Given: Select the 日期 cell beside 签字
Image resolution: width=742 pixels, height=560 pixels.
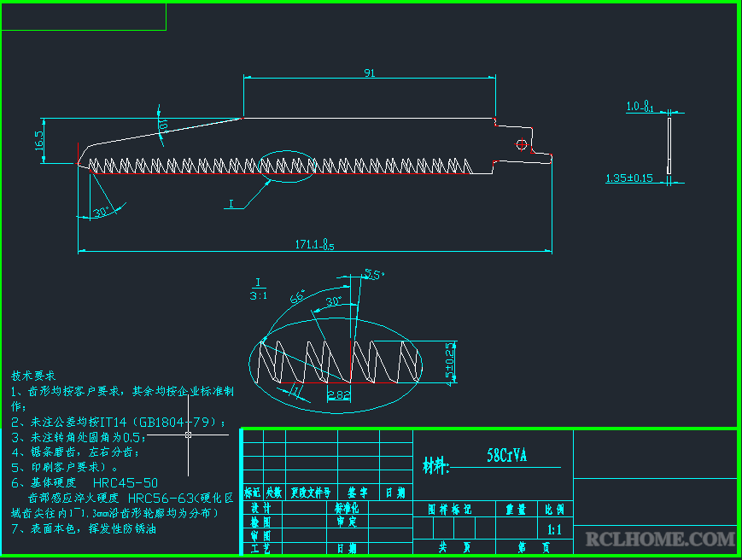Looking at the screenshot, I should coord(395,493).
